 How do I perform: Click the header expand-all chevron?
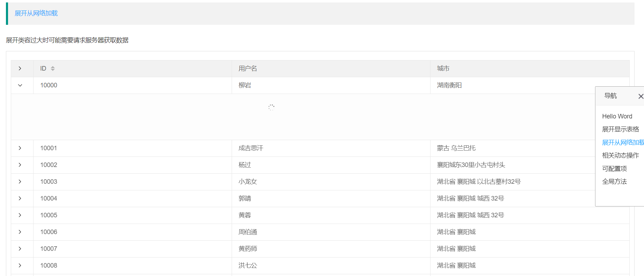tap(20, 68)
